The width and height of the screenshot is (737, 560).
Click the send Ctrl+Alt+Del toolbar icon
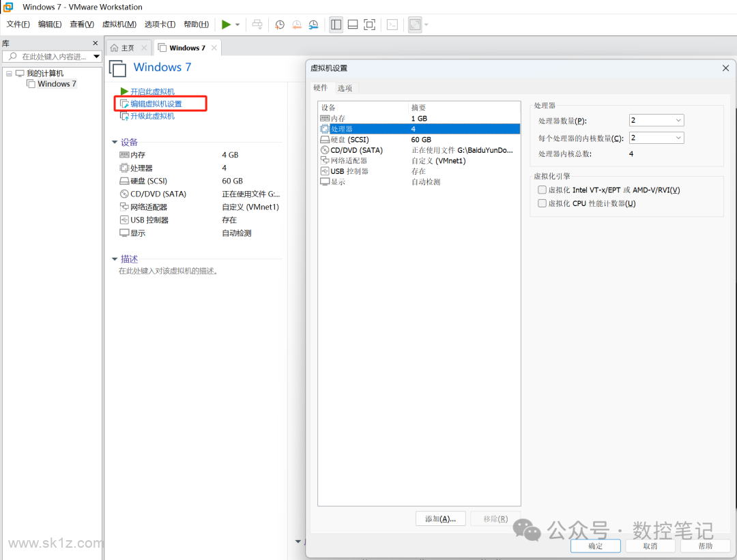click(257, 25)
